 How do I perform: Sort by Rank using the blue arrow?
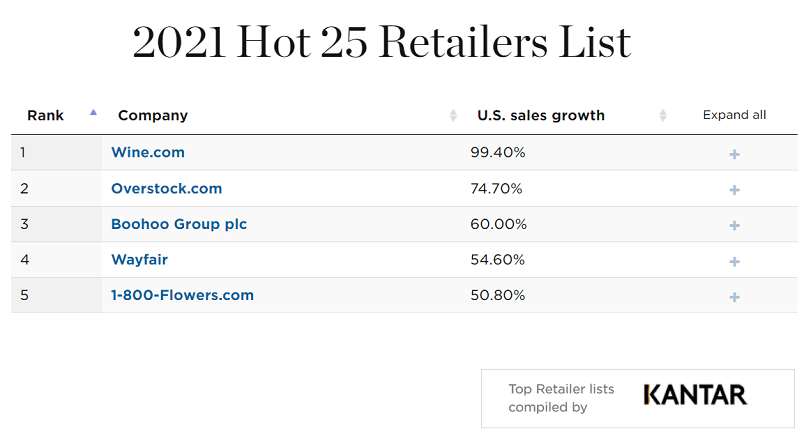point(93,112)
